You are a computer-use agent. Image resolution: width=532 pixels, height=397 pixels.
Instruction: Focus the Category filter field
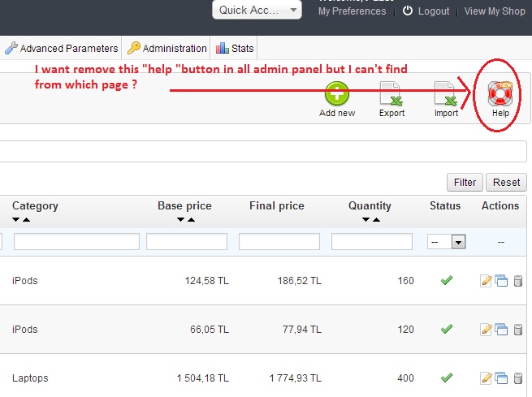tap(76, 241)
